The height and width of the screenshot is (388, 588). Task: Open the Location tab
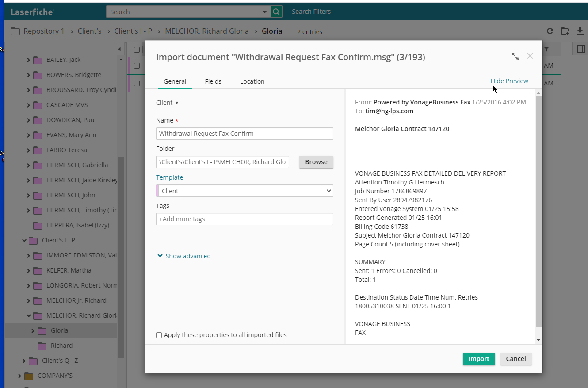point(252,81)
